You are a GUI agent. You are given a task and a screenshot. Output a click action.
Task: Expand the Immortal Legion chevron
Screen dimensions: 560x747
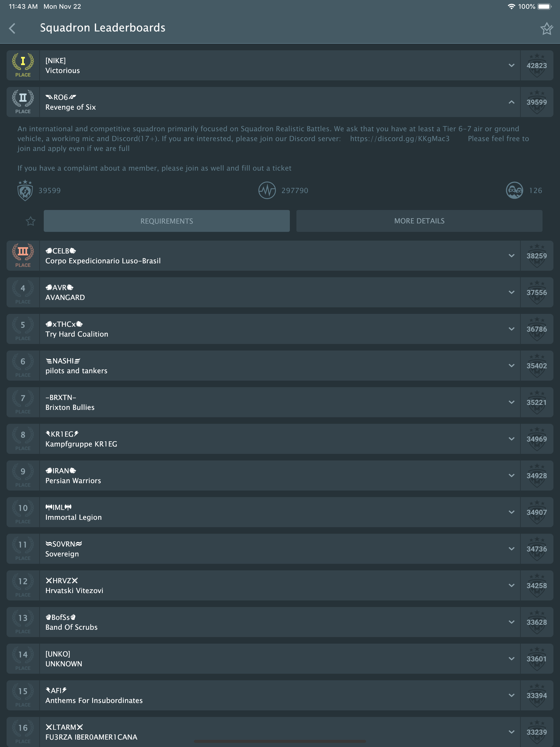point(511,512)
